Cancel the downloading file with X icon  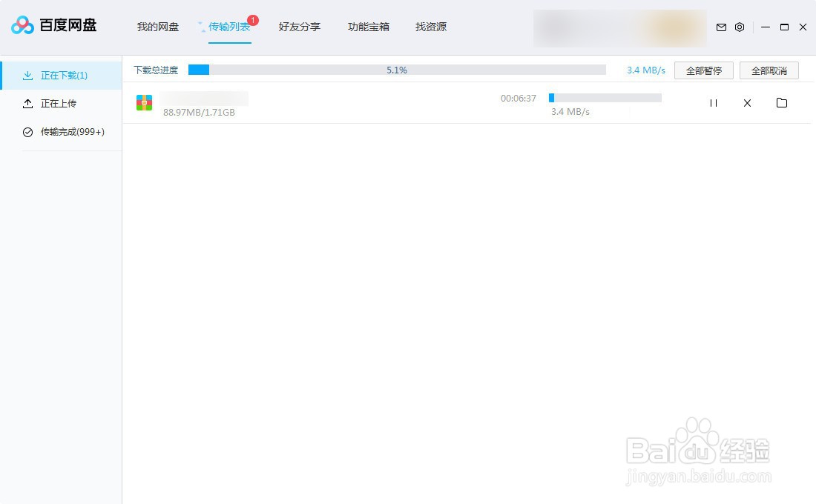pos(747,103)
